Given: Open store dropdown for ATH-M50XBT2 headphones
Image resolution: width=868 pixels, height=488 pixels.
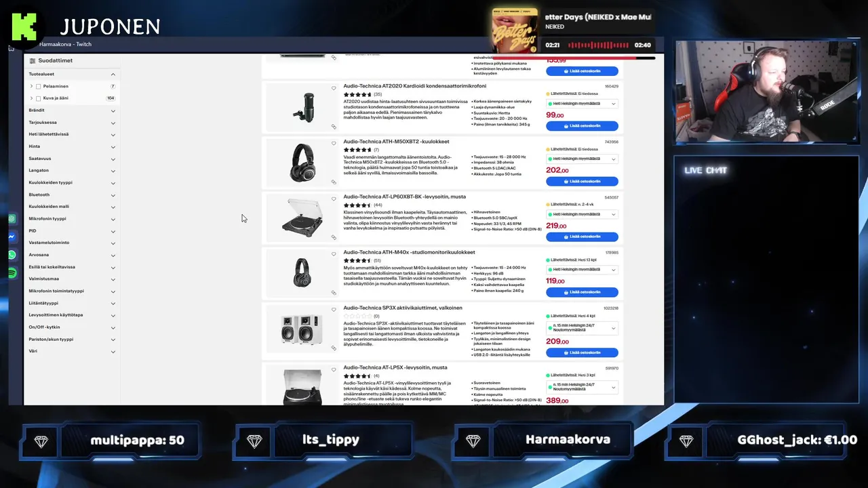Looking at the screenshot, I should pyautogui.click(x=582, y=159).
